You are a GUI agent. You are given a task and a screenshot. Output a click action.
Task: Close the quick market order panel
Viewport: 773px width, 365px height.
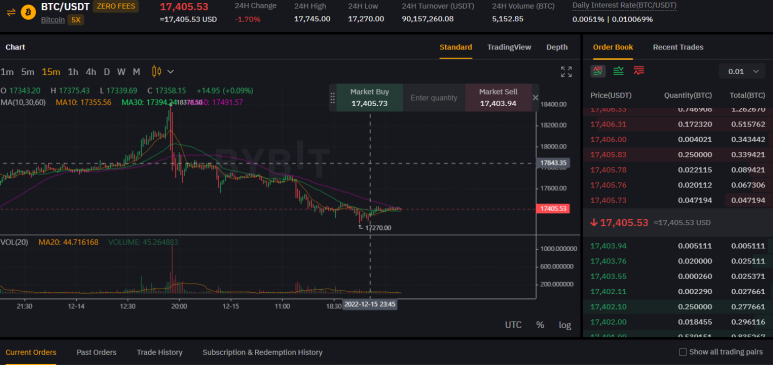535,98
